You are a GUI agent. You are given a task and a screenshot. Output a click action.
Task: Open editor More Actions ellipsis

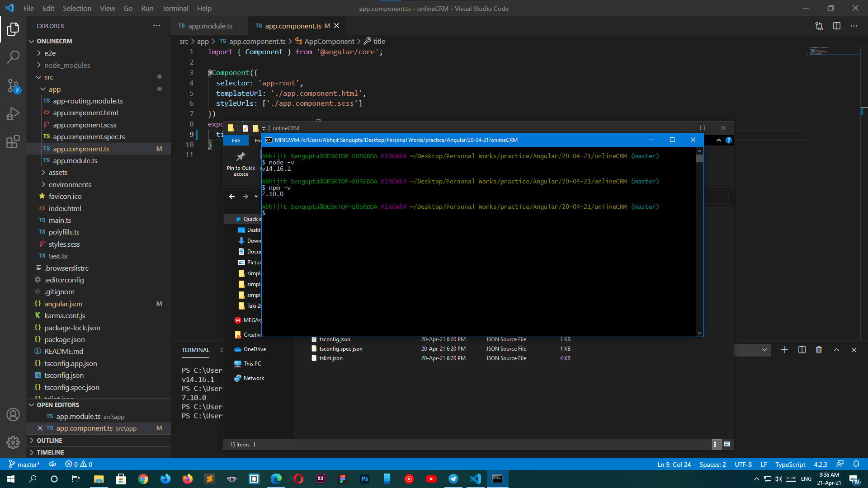854,26
